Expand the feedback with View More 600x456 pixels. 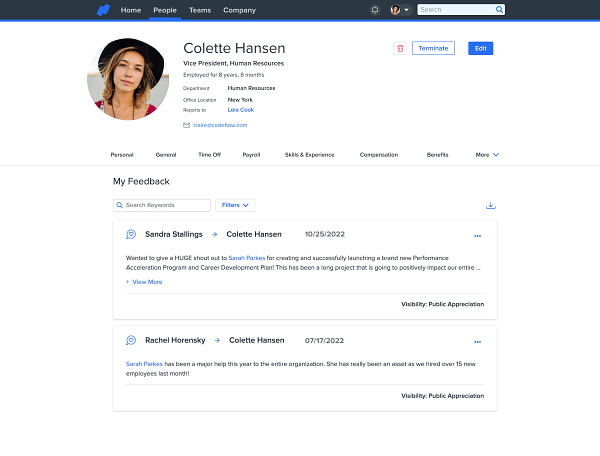pyautogui.click(x=144, y=282)
